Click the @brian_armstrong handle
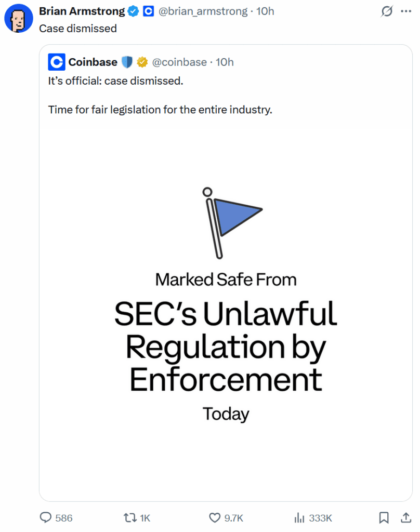Viewport: 420px width, 532px height. point(203,11)
